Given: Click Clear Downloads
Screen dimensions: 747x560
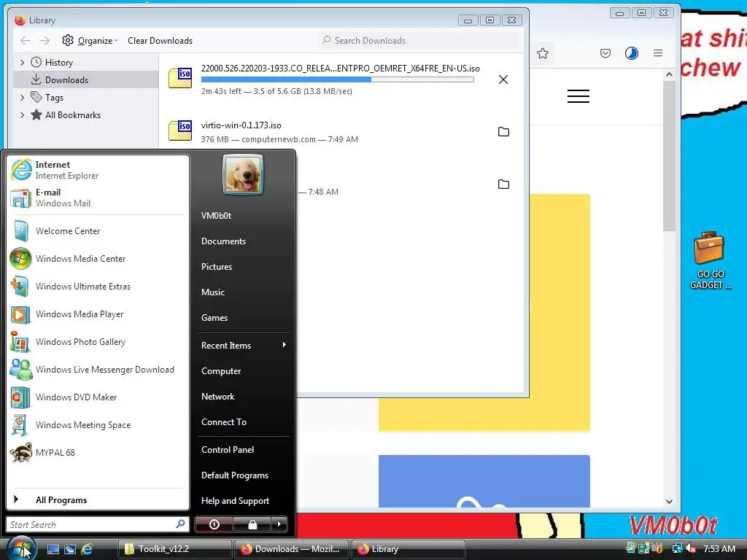Looking at the screenshot, I should [x=160, y=41].
